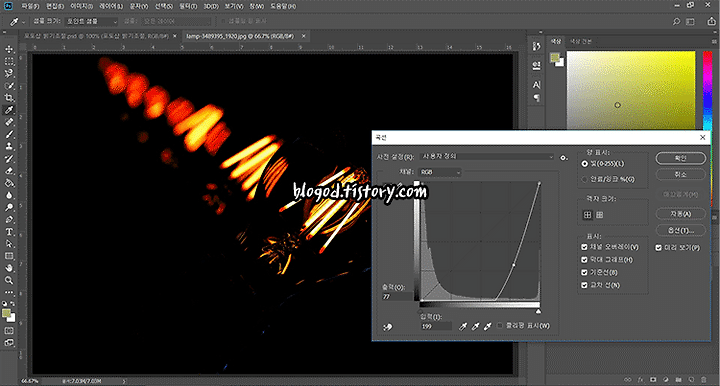Open the Edit (E) menu
Viewport: 720px width, 386px height.
pos(55,6)
